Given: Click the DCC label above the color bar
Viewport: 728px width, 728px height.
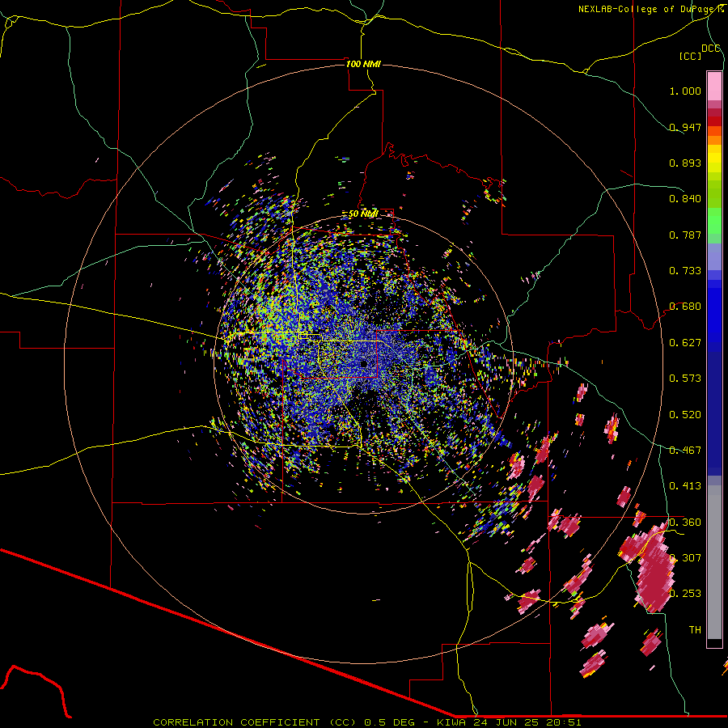Looking at the screenshot, I should (x=711, y=49).
